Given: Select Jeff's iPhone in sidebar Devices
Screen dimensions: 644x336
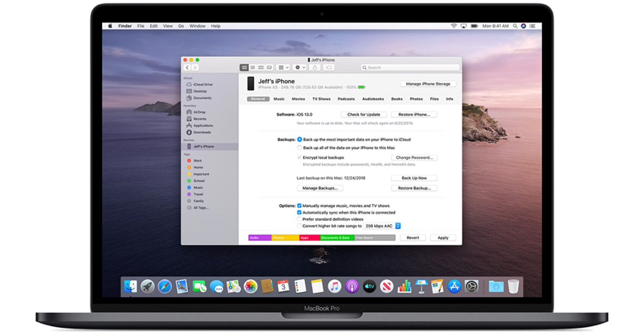Looking at the screenshot, I should click(x=210, y=146).
